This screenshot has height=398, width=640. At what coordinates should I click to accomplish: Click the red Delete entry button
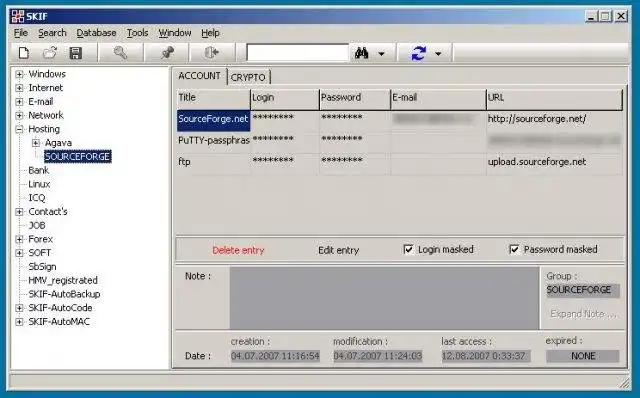(x=238, y=250)
